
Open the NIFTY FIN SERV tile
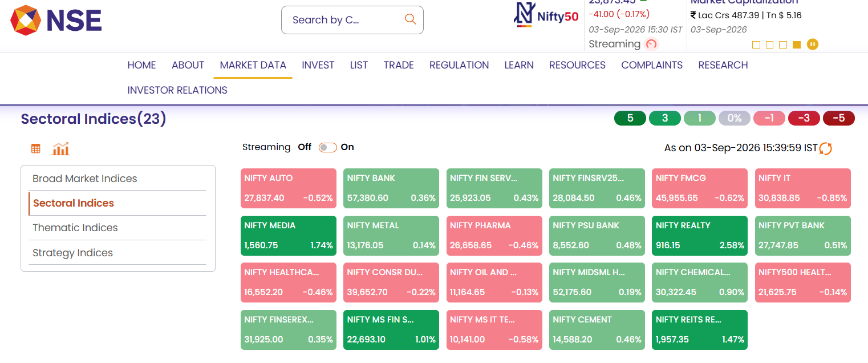[x=494, y=188]
